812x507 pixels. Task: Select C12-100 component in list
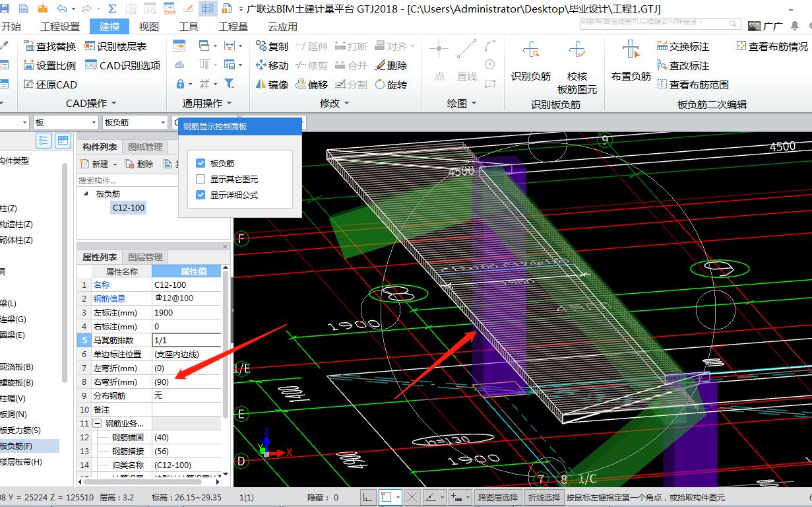[x=129, y=208]
